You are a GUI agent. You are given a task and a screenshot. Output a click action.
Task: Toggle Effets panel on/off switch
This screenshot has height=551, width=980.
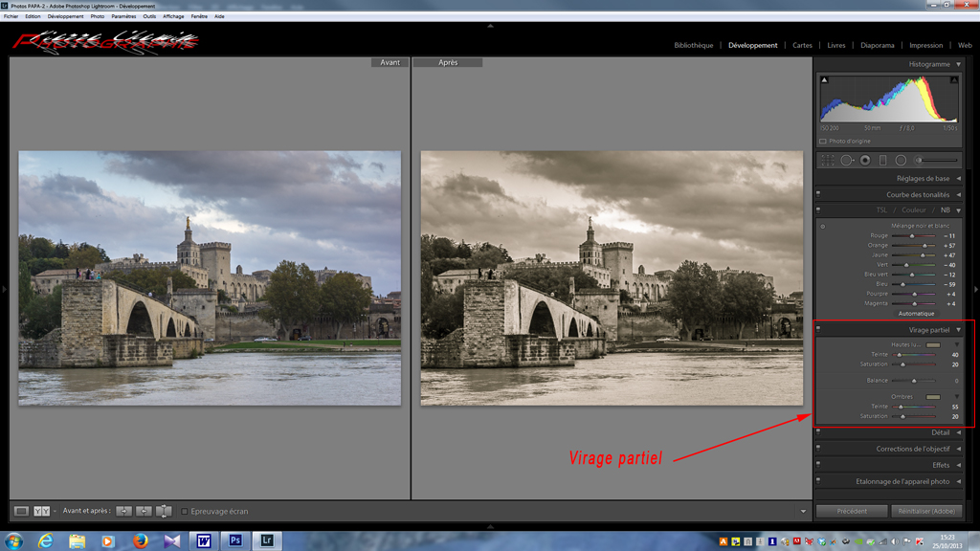[x=818, y=465]
